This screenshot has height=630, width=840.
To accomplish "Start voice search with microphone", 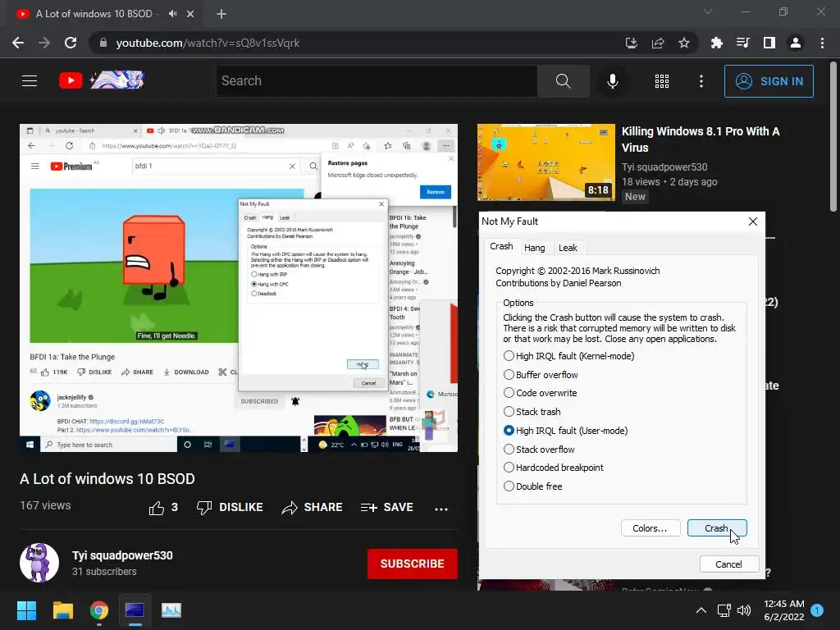I will pos(613,81).
